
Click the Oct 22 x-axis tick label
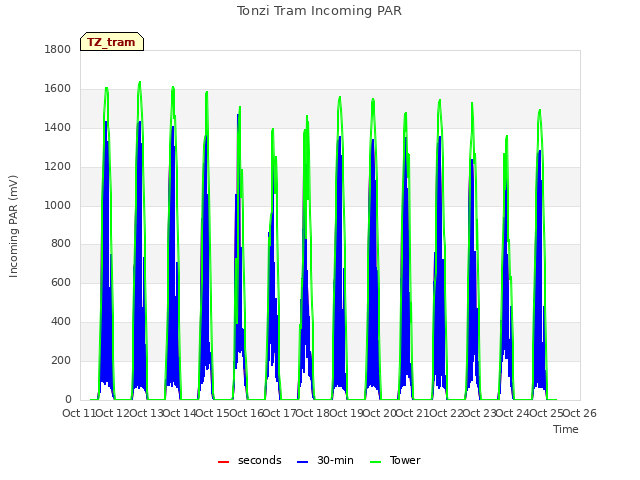click(x=446, y=413)
